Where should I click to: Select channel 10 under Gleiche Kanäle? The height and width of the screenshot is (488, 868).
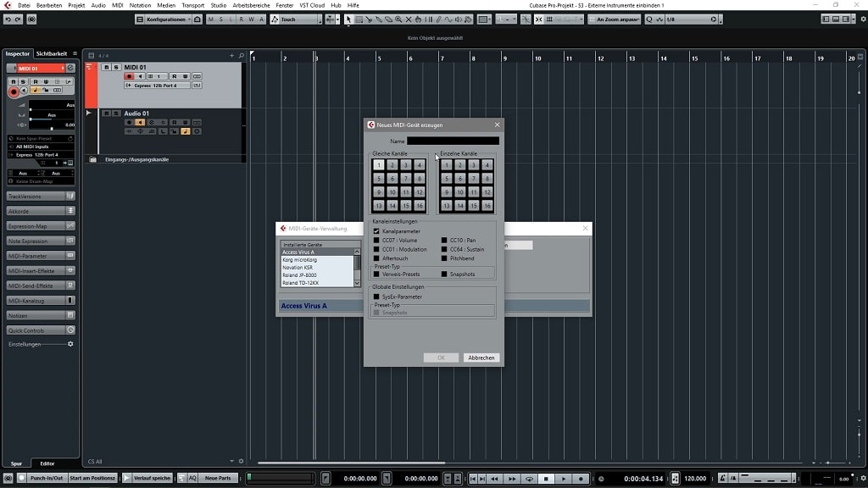(x=392, y=192)
